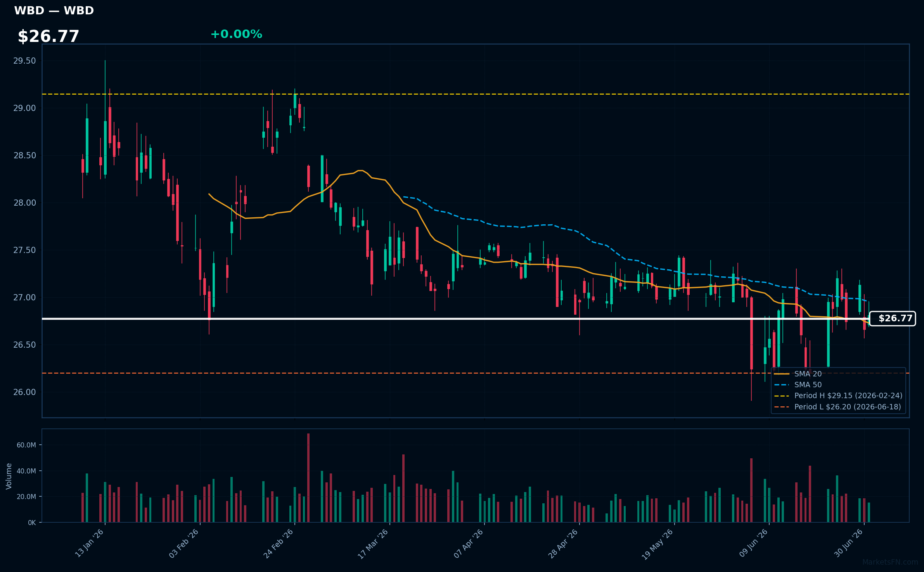The image size is (924, 572).
Task: Select the SMA 20 legend entry
Action: [798, 374]
